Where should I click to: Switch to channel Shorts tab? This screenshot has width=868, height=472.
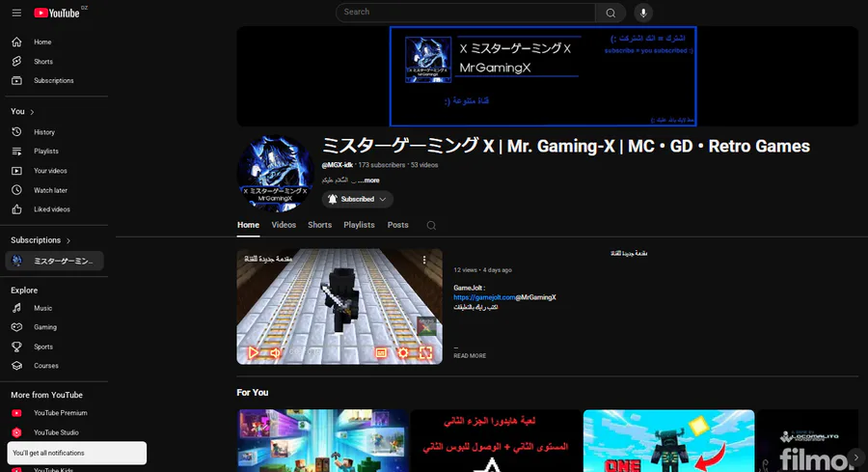pyautogui.click(x=319, y=225)
